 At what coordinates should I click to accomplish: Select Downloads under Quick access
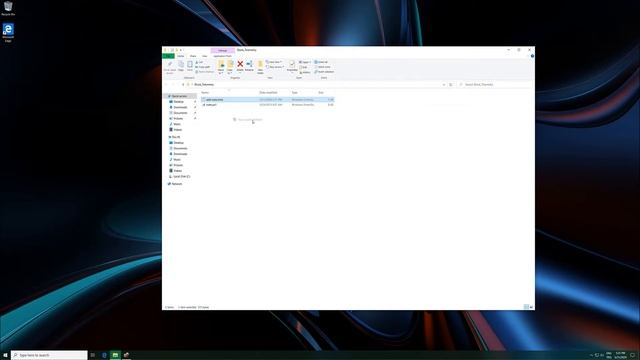[x=180, y=107]
